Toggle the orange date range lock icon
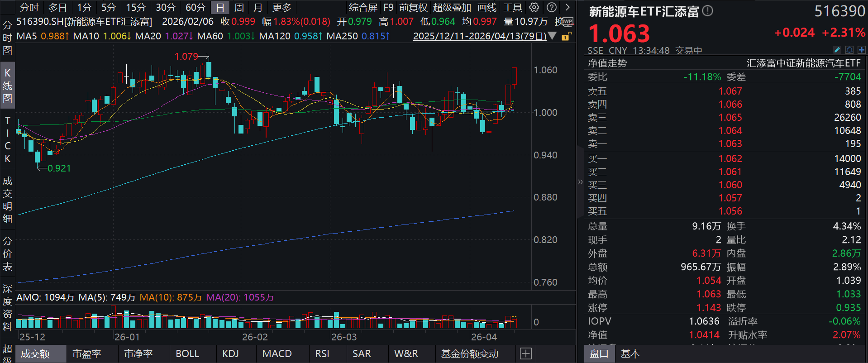 tap(566, 36)
